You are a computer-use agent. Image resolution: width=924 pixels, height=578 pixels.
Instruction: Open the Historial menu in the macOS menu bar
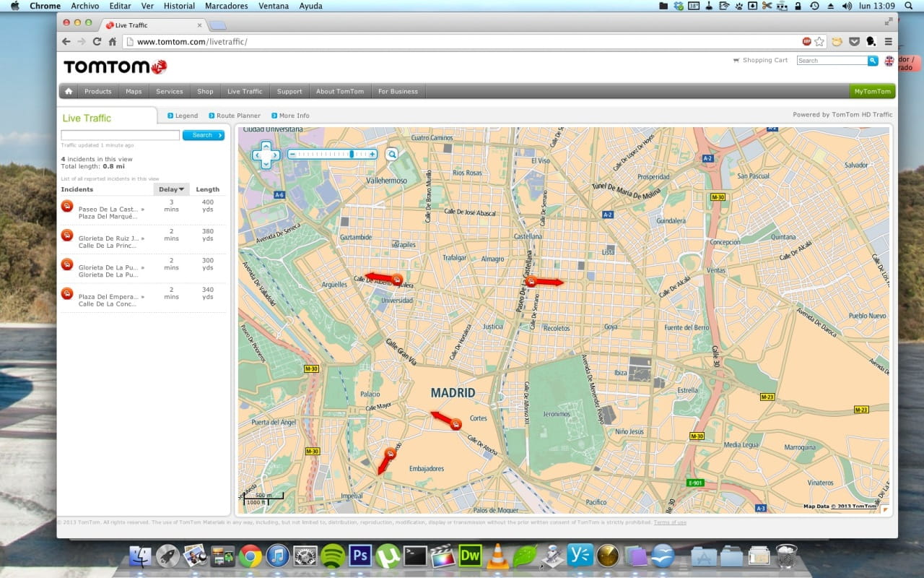click(x=179, y=6)
